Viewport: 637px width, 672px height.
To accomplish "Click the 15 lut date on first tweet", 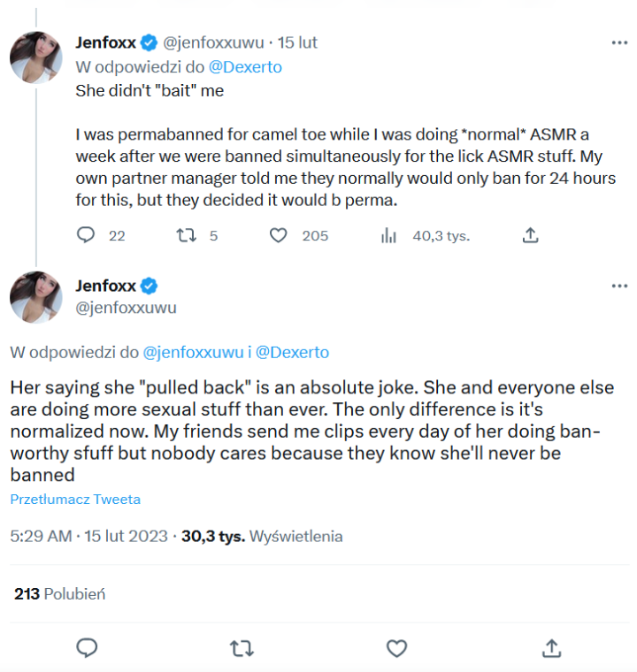I will (x=297, y=42).
